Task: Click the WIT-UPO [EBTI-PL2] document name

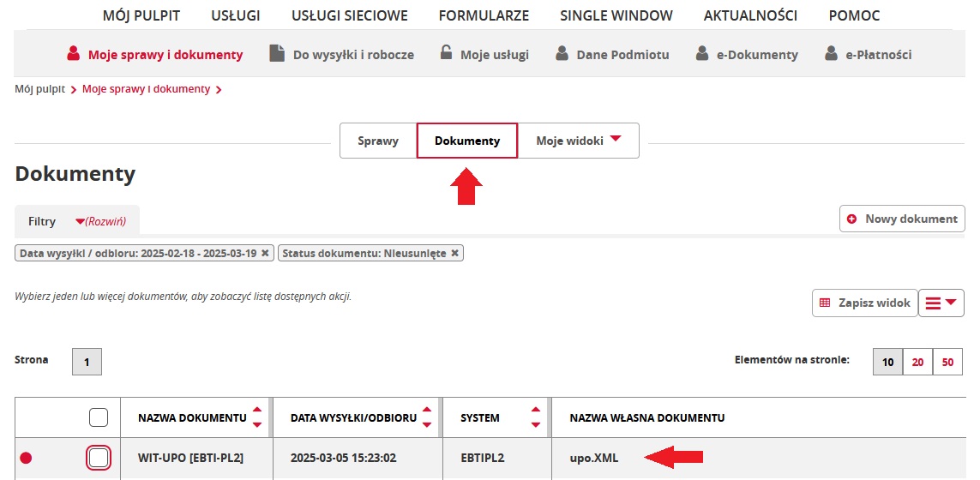Action: [x=190, y=458]
